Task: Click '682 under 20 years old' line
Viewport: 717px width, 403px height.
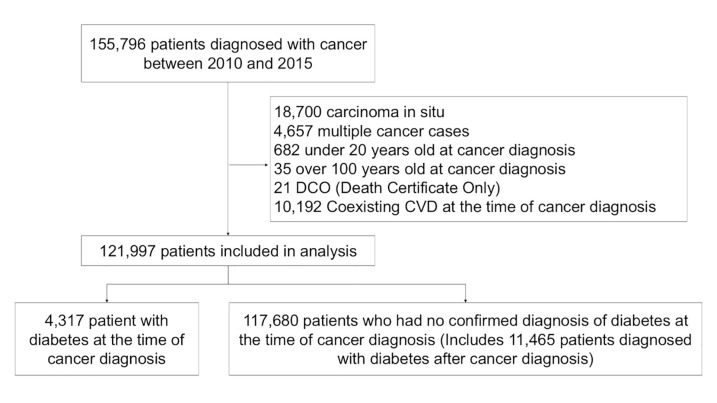Action: pos(424,150)
